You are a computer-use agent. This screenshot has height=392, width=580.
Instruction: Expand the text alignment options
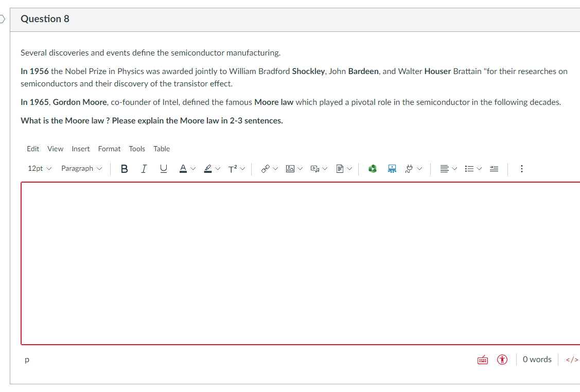tap(455, 168)
